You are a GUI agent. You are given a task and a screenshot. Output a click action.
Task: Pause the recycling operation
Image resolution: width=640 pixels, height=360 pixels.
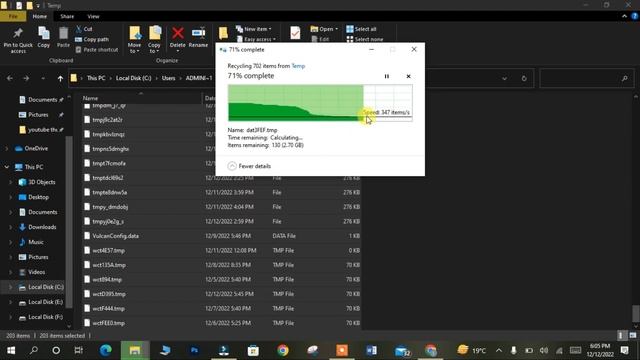387,76
